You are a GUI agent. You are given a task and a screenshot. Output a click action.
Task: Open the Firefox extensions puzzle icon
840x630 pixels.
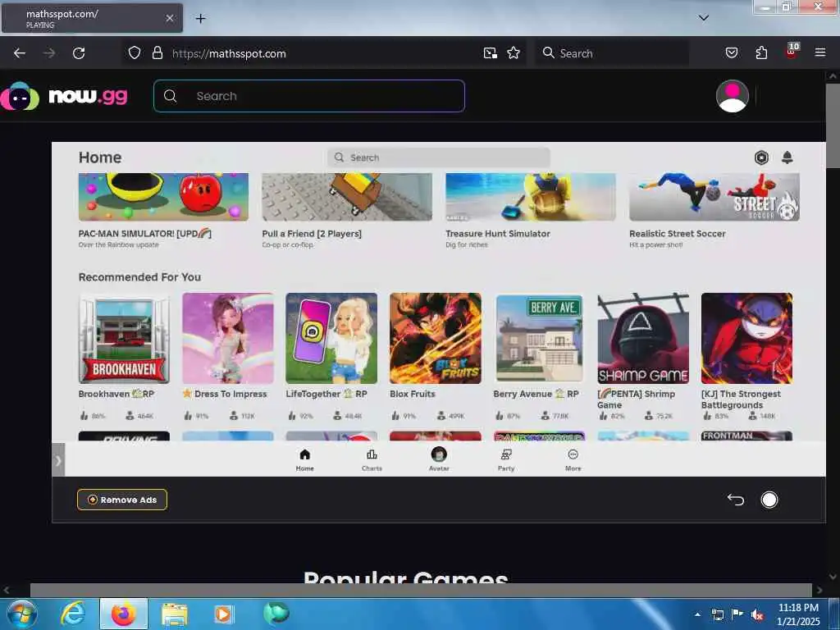point(761,52)
